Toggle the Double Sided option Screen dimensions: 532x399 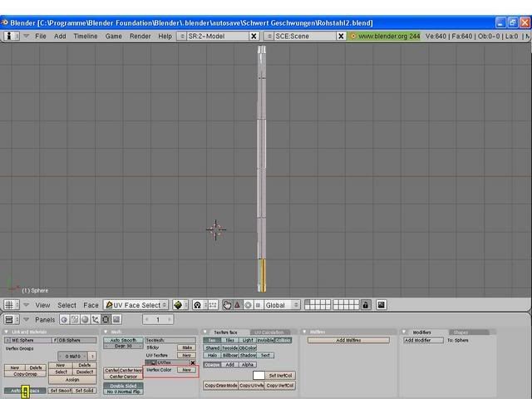(x=123, y=386)
